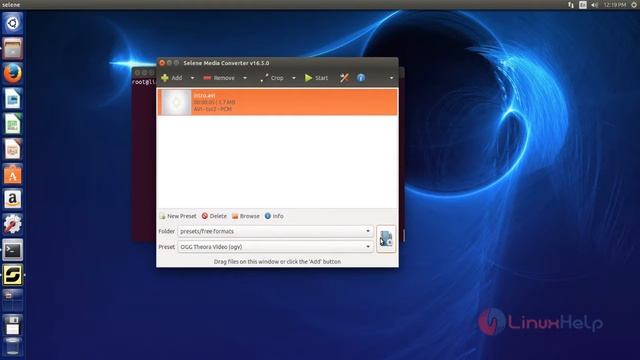Click the Delete preset button

coord(214,216)
